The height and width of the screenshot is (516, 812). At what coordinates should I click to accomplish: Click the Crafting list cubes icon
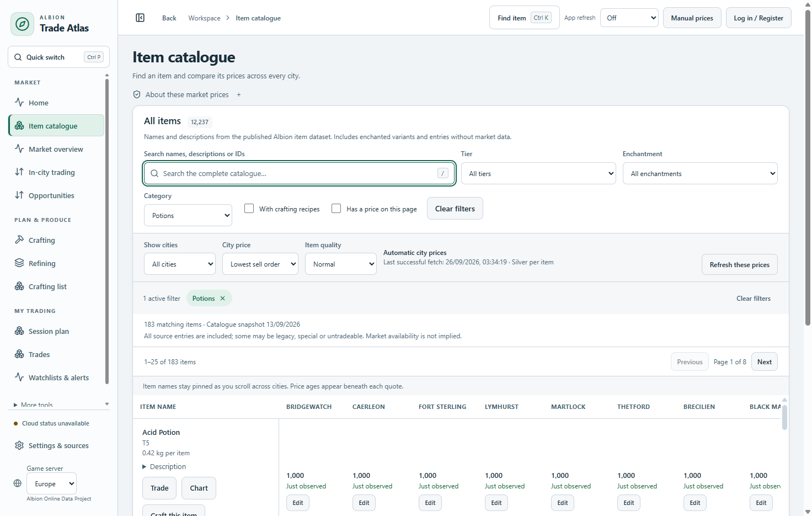click(19, 286)
